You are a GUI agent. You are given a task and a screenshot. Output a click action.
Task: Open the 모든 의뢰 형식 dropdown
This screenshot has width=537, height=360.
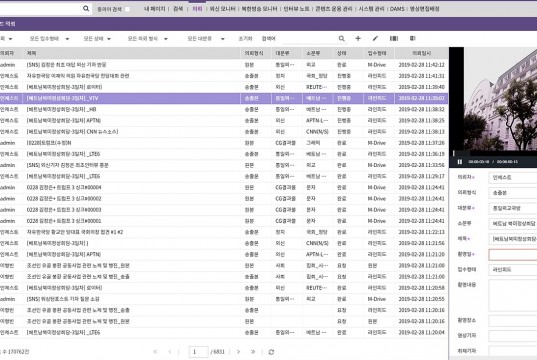148,39
